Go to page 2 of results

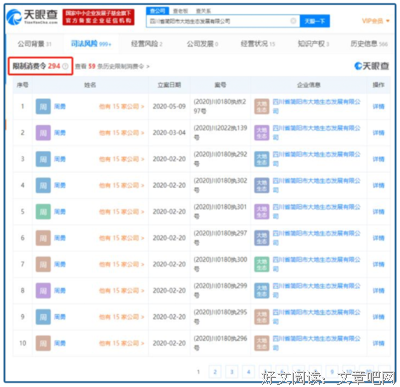215,372
